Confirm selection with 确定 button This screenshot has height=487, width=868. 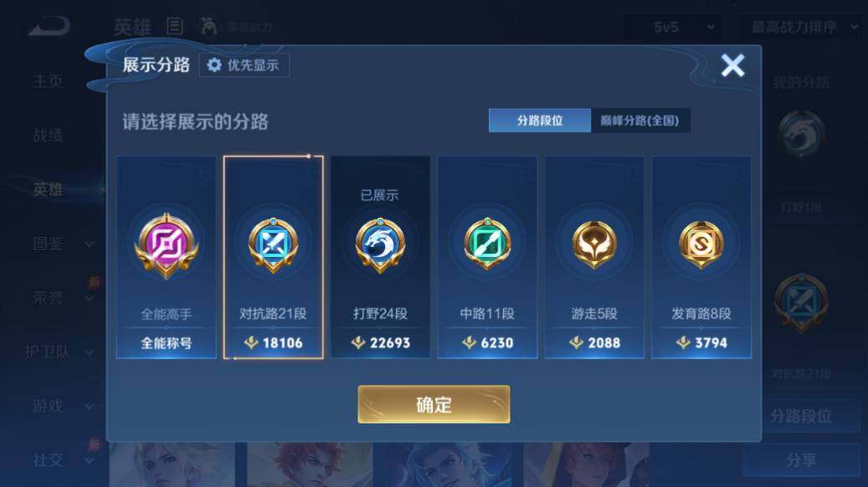click(x=434, y=404)
